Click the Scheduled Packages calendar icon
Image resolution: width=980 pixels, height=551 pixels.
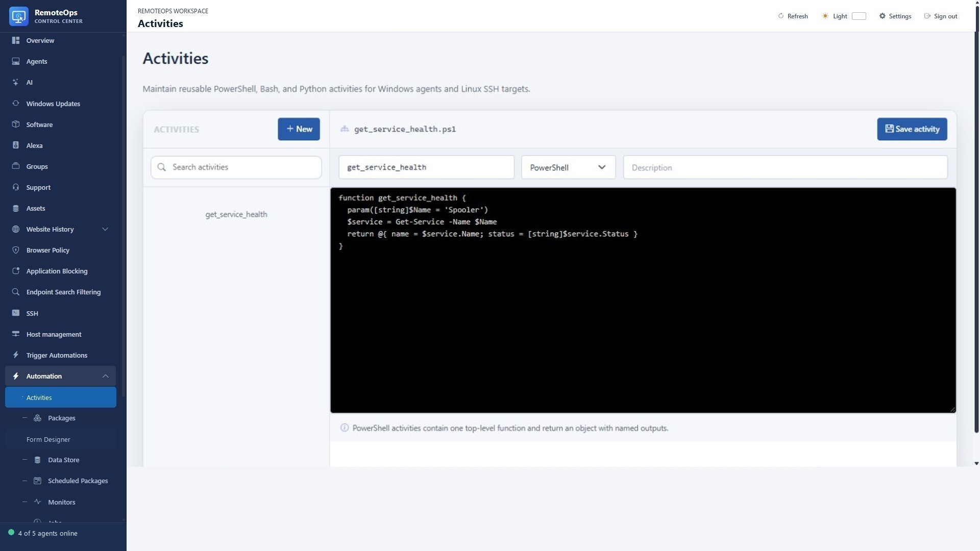(x=37, y=481)
